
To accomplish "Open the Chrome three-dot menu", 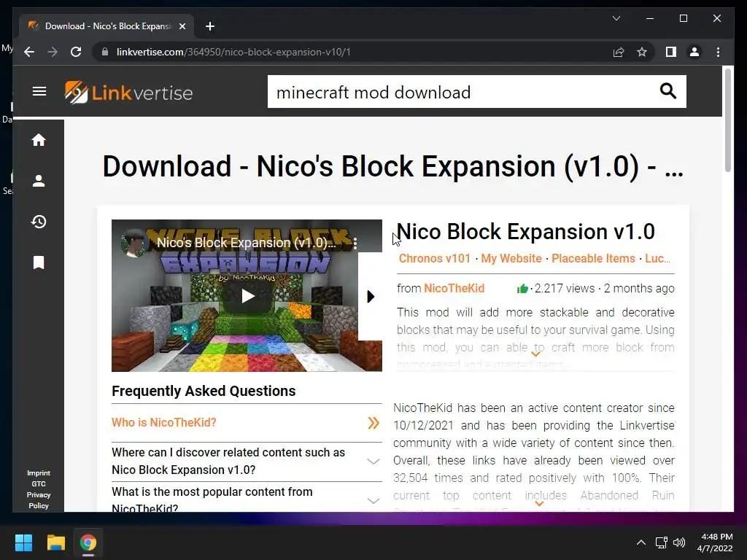I will pos(718,52).
